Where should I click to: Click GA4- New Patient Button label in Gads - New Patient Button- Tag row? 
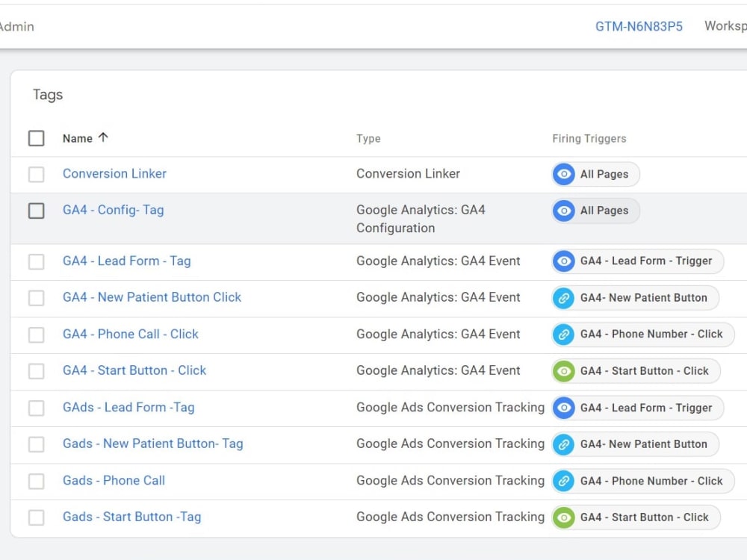pyautogui.click(x=644, y=444)
